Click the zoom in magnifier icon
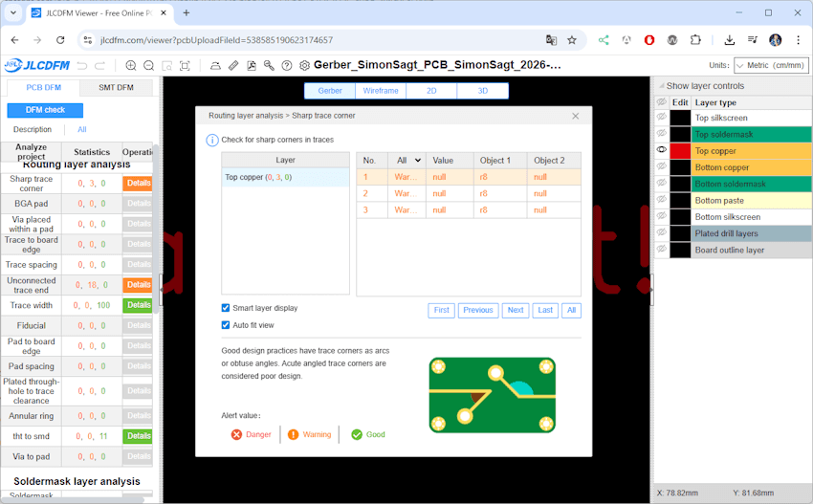 point(131,65)
